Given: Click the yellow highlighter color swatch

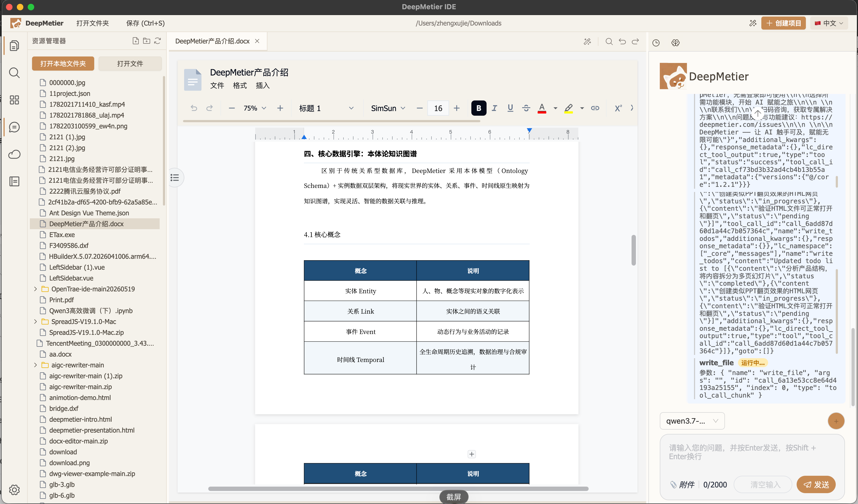Looking at the screenshot, I should click(568, 108).
